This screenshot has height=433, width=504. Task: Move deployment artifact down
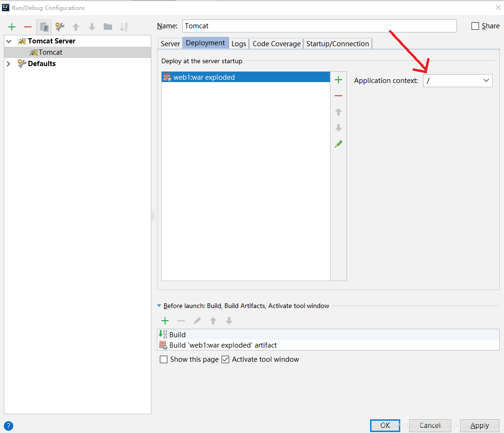pyautogui.click(x=339, y=128)
